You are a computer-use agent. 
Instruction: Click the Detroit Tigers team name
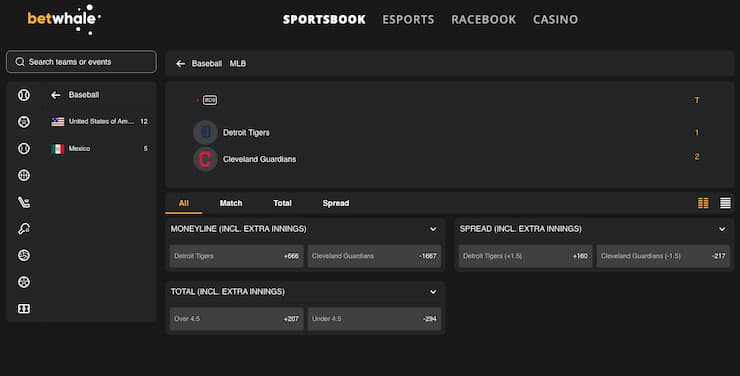pyautogui.click(x=246, y=133)
